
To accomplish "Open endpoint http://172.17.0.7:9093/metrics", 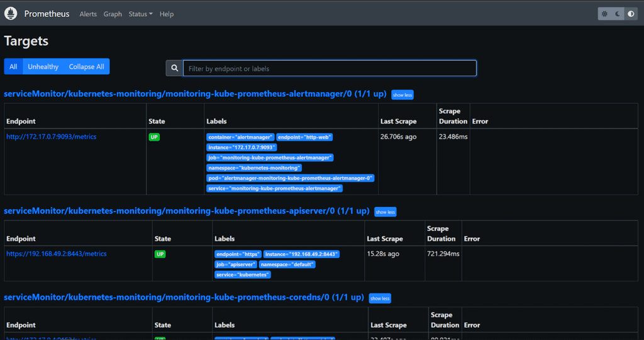I will tap(52, 137).
